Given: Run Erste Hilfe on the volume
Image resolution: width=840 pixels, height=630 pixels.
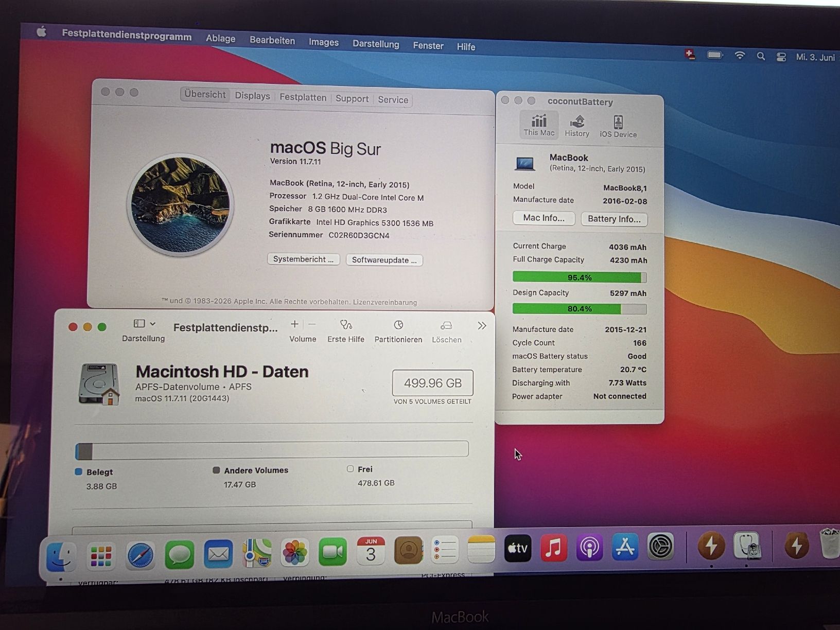Looking at the screenshot, I should click(346, 331).
